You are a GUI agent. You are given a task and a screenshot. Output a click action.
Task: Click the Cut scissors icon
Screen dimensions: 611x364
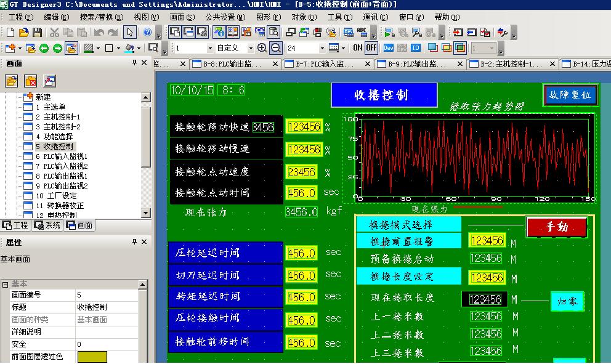pyautogui.click(x=54, y=32)
